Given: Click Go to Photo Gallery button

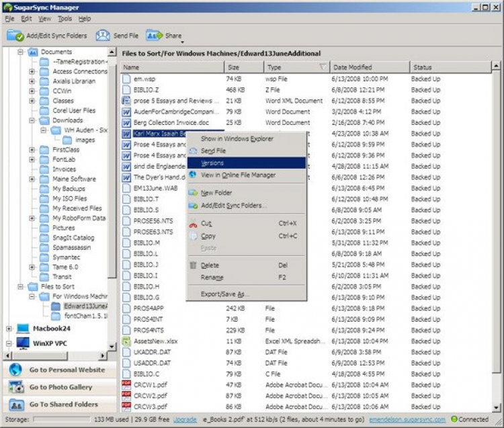Looking at the screenshot, I should pyautogui.click(x=59, y=388).
